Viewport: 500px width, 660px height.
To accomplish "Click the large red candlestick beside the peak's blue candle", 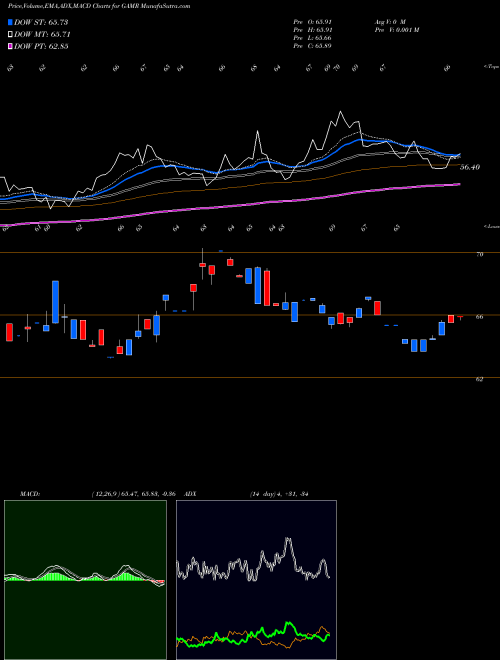I will coord(267,288).
